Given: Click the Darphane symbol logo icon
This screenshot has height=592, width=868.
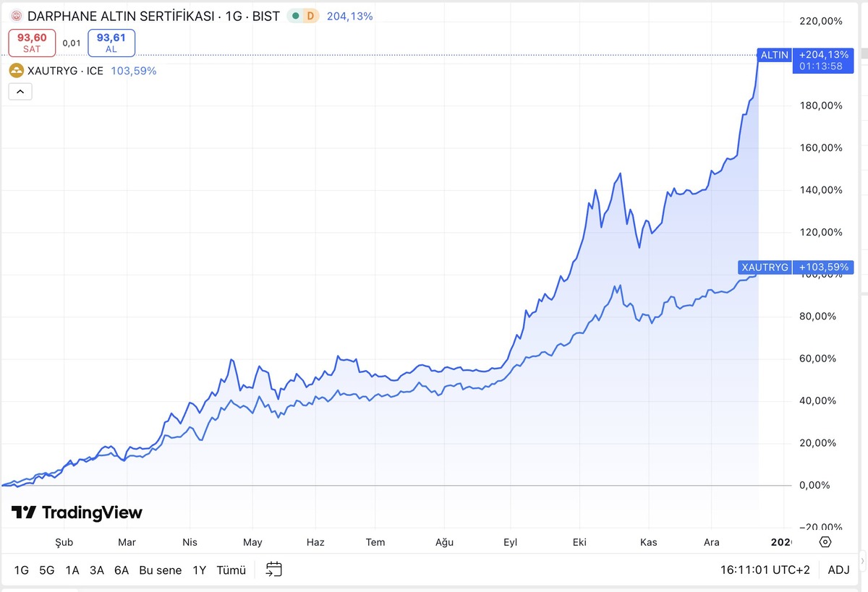Looking at the screenshot, I should (15, 16).
